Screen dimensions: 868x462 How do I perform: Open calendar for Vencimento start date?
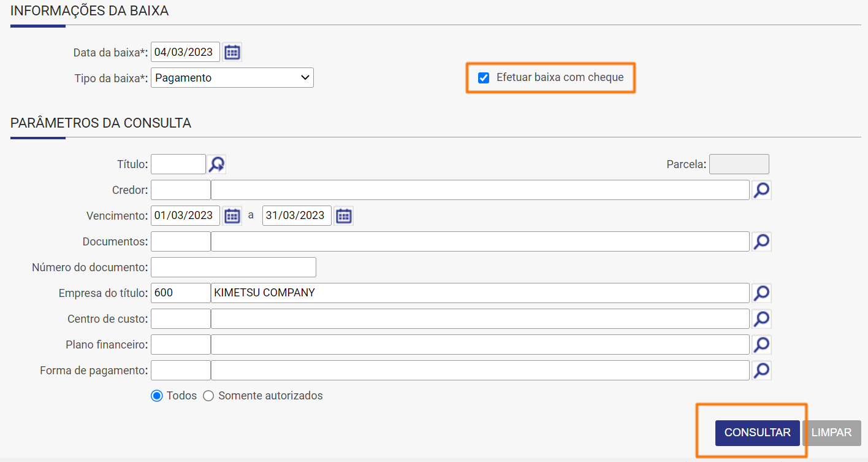pos(232,215)
